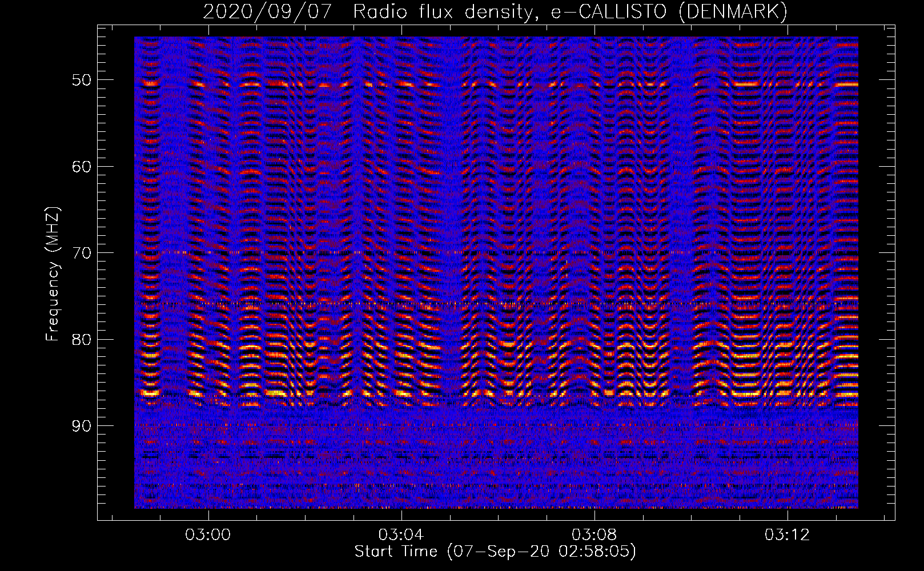Click the 80 MHz frequency tick label
This screenshot has width=924, height=571.
coord(81,340)
